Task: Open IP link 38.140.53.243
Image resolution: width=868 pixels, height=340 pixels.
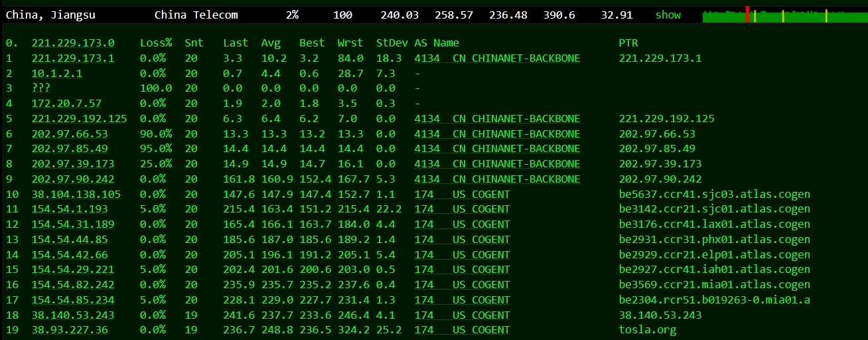Action: click(x=73, y=315)
